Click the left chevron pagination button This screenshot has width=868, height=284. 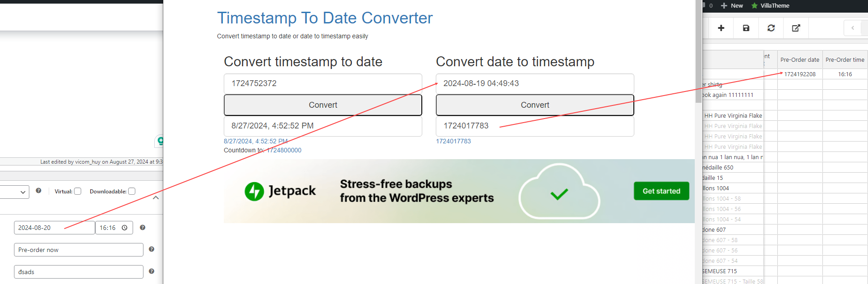coord(853,28)
